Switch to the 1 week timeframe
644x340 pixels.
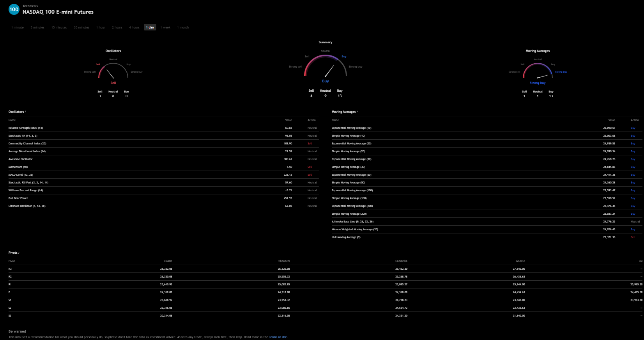(x=165, y=27)
